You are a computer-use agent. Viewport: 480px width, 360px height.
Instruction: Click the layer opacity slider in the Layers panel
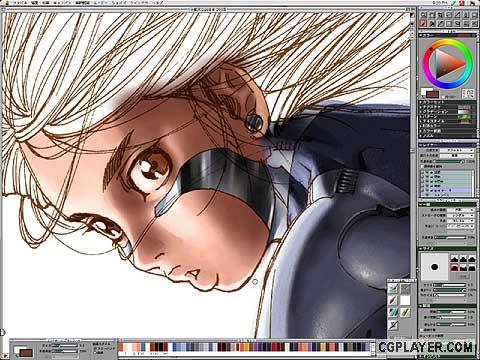[x=450, y=161]
